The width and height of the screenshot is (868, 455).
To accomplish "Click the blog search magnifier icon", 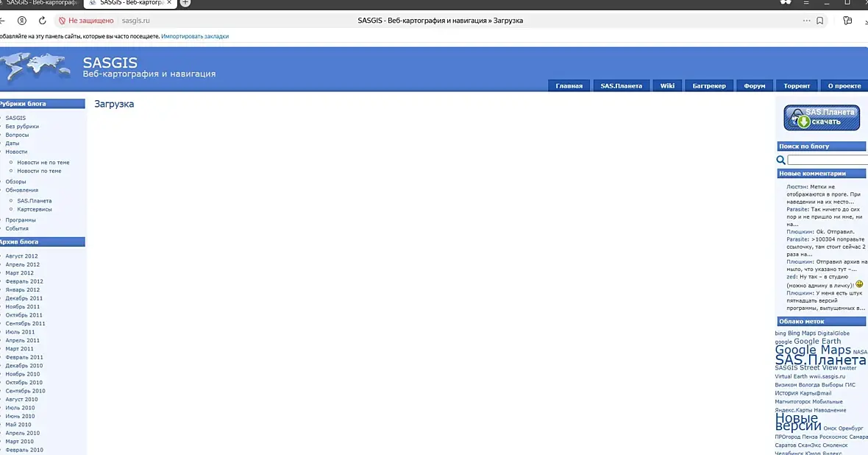I will [x=780, y=161].
